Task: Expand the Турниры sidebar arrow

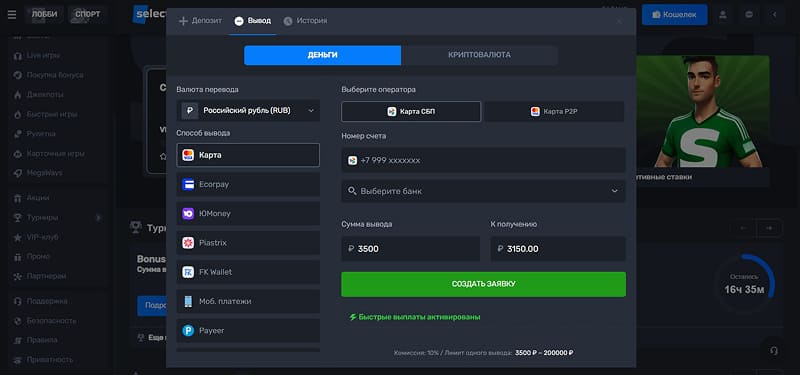Action: 98,218
